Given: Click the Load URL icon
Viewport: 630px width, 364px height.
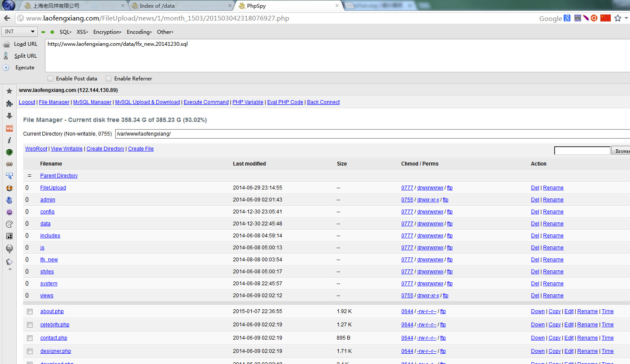Looking at the screenshot, I should coord(6,44).
